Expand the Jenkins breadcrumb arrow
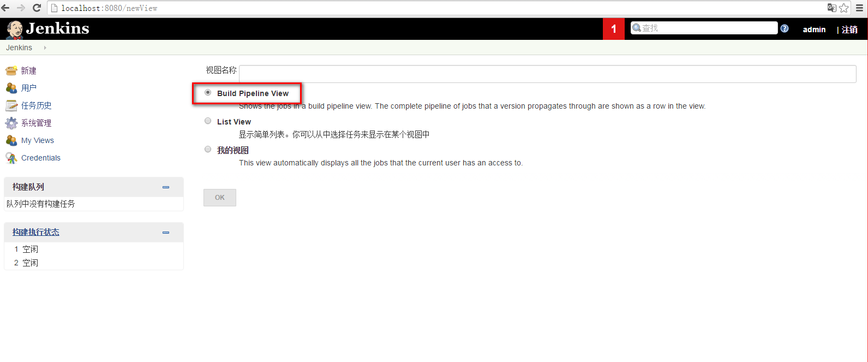868x362 pixels. (x=45, y=48)
